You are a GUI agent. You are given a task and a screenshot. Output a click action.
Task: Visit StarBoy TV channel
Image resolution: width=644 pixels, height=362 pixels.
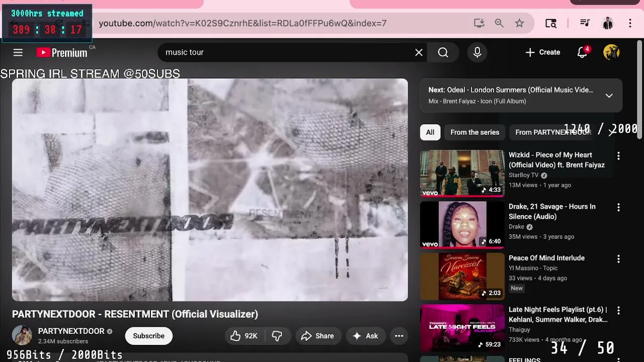tap(523, 175)
